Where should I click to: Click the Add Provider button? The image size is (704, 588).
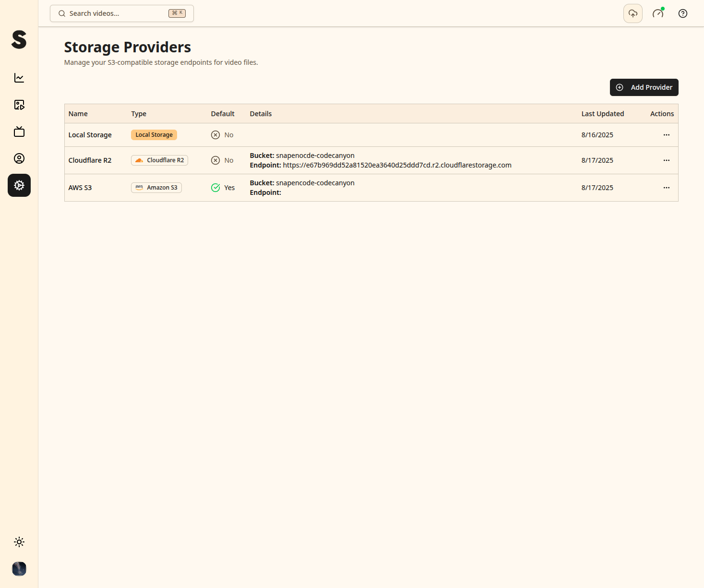[x=644, y=87]
